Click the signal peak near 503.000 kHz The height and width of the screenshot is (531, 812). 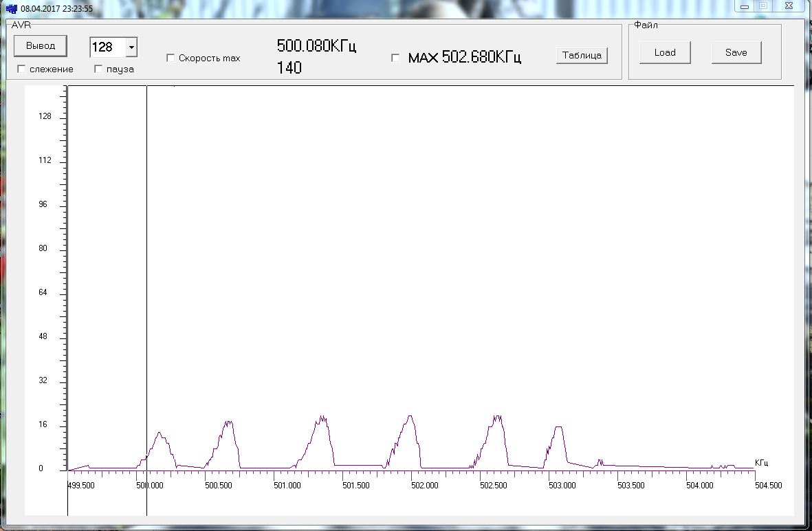[x=558, y=428]
